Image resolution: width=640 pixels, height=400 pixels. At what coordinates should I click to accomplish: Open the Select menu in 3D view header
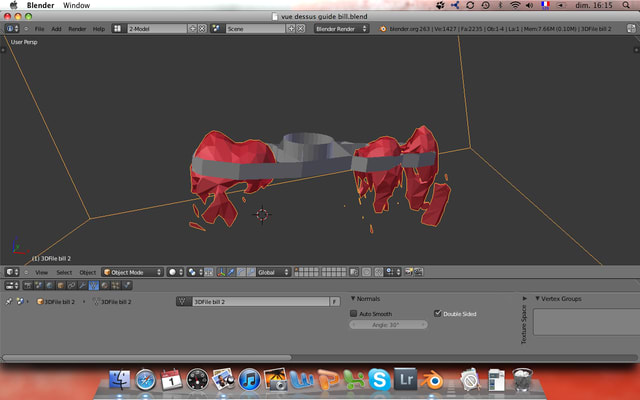(64, 272)
